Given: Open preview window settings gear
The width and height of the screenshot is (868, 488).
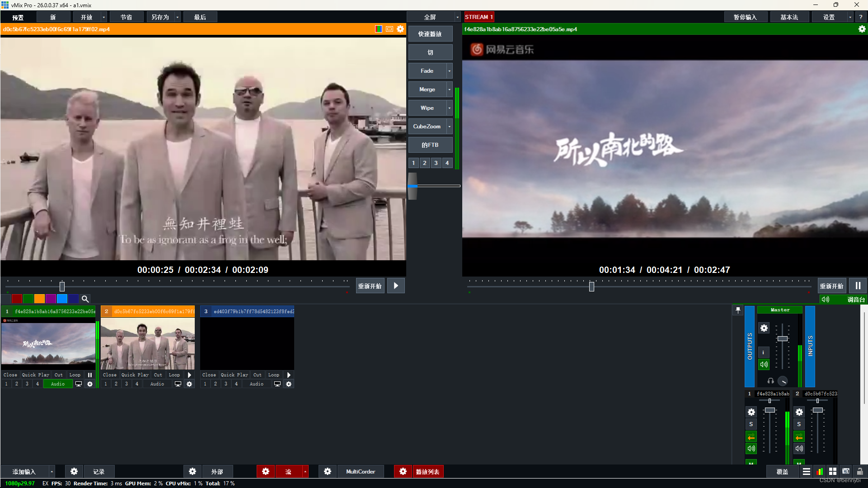Looking at the screenshot, I should click(x=400, y=29).
